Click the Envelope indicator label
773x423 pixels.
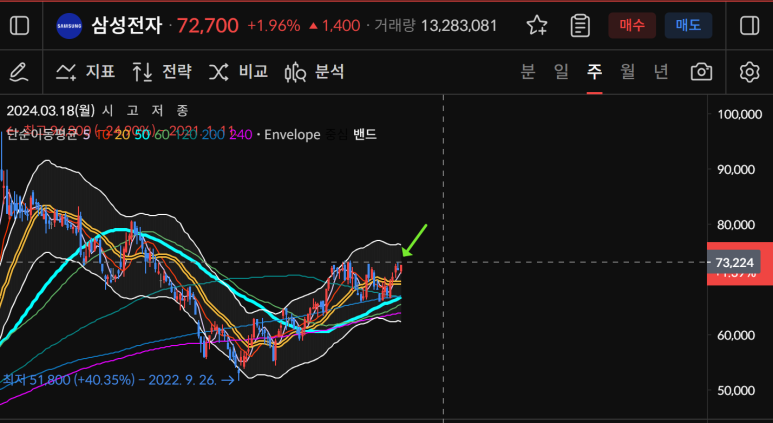point(292,135)
